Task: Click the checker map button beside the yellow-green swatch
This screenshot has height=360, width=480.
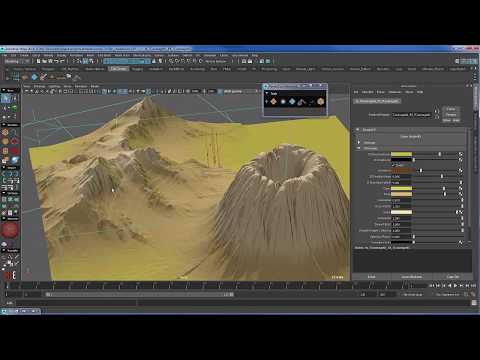Action: [x=461, y=154]
